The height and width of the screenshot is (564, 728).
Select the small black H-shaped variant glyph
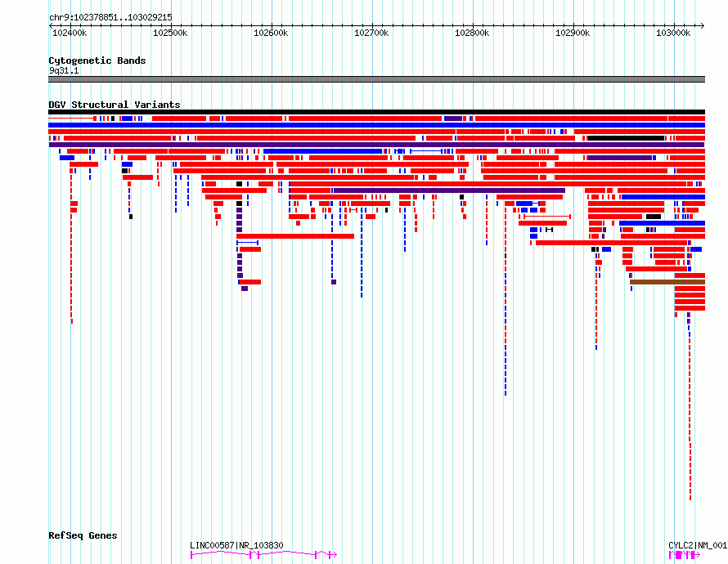[549, 230]
